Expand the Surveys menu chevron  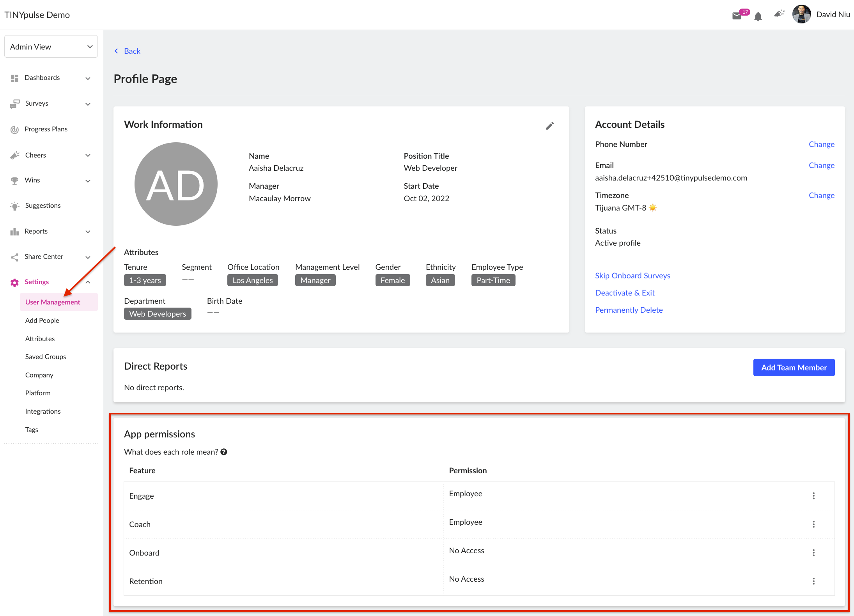point(88,104)
